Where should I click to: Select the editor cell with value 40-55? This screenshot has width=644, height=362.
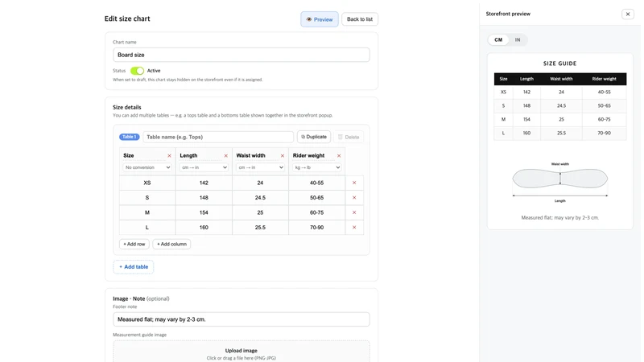316,183
